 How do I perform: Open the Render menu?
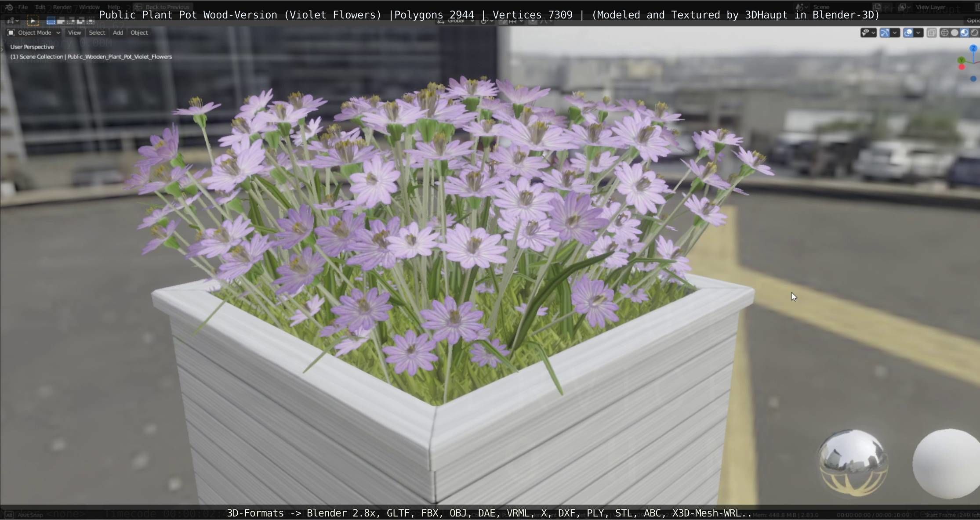62,7
